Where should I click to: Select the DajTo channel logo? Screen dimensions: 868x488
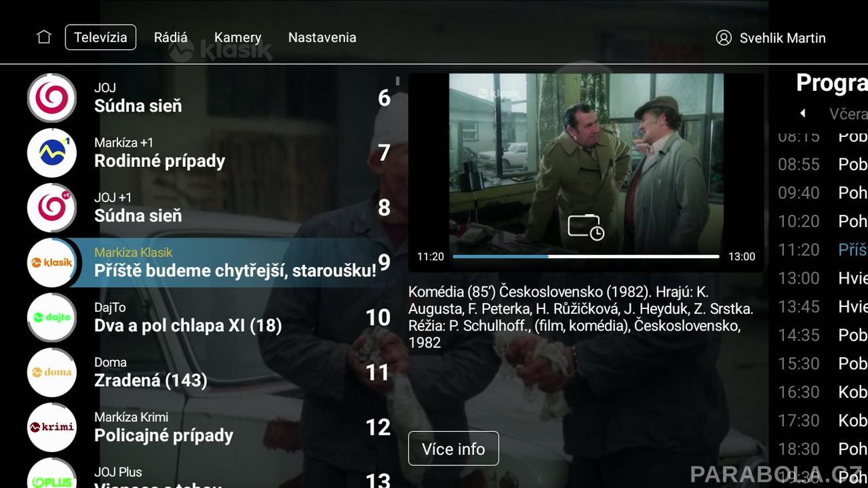coord(52,317)
